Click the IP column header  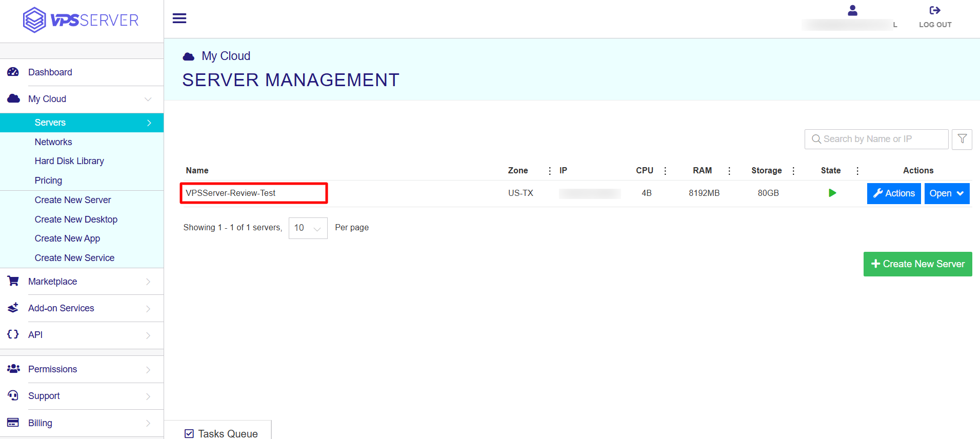[x=563, y=170]
